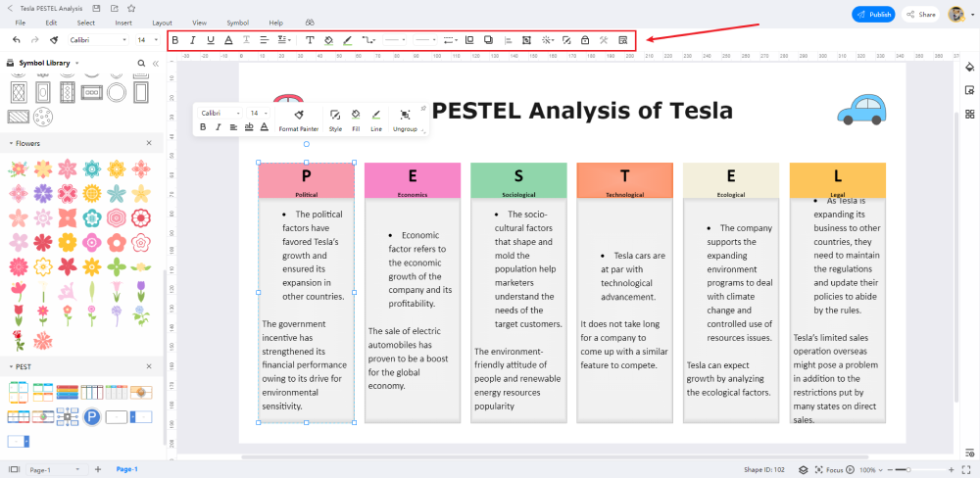Image resolution: width=980 pixels, height=479 pixels.
Task: Click the Share button
Action: pos(921,15)
